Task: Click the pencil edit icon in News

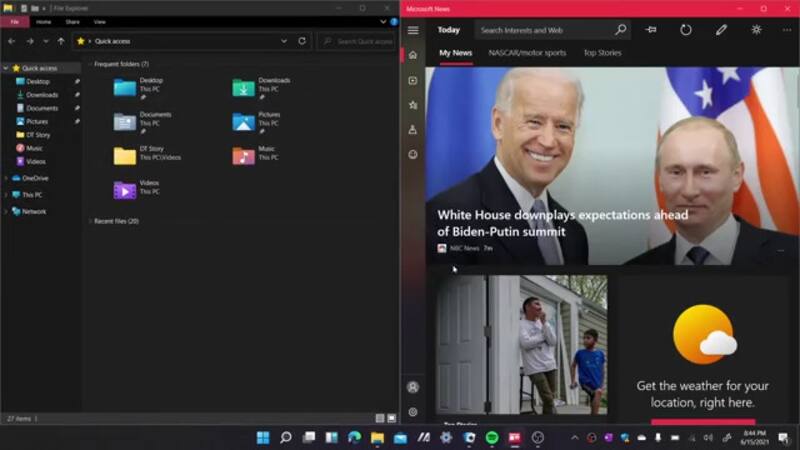Action: tap(721, 30)
